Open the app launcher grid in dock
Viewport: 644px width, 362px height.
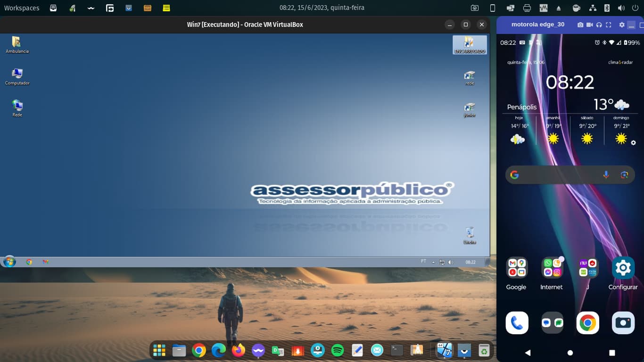[x=159, y=350]
